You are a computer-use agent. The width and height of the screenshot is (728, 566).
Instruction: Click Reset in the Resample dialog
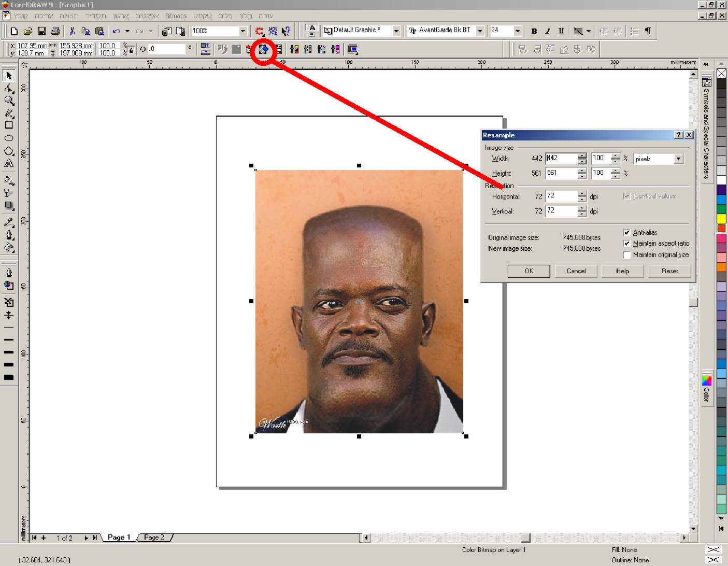click(x=669, y=271)
